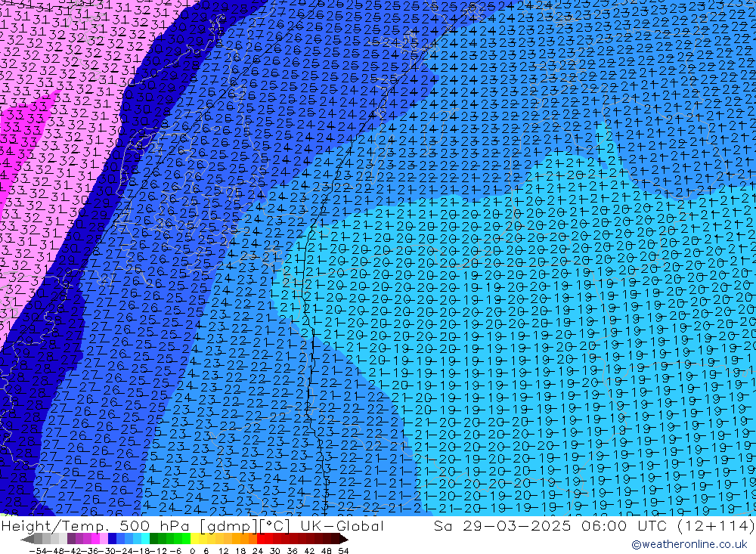Click the date 'Sa 29-03-2025' text

pos(501,525)
